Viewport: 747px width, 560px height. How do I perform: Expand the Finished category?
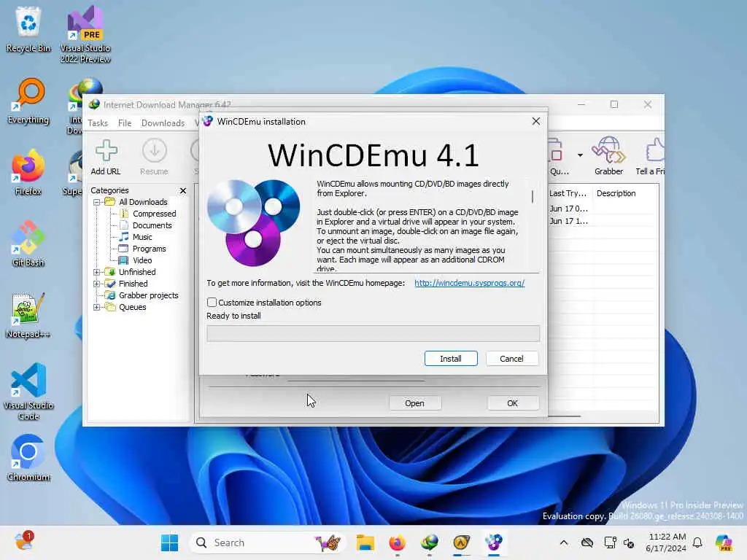click(97, 284)
